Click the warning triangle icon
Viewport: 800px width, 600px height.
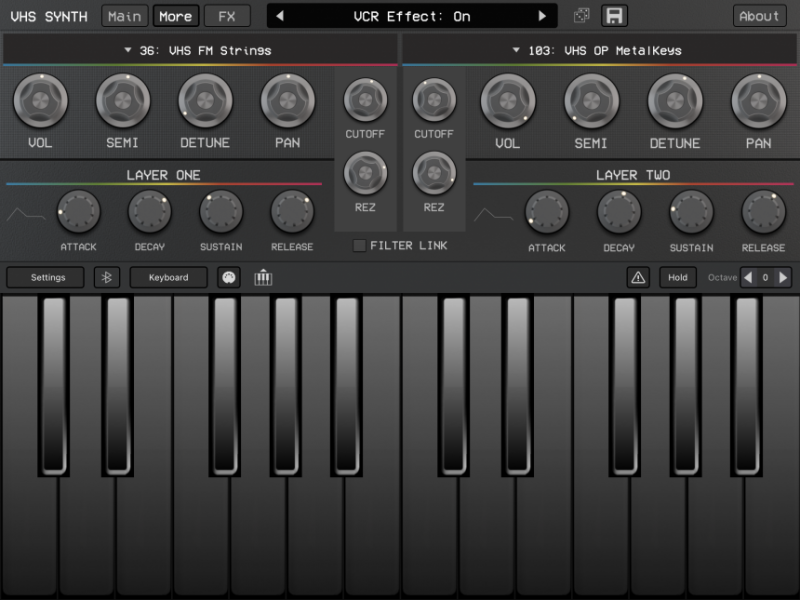(638, 277)
